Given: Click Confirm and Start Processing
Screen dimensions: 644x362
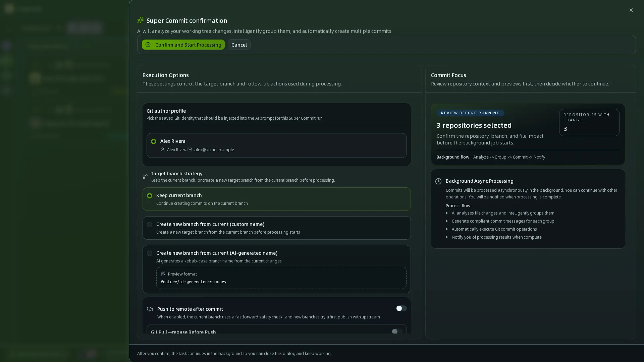Looking at the screenshot, I should [x=183, y=45].
